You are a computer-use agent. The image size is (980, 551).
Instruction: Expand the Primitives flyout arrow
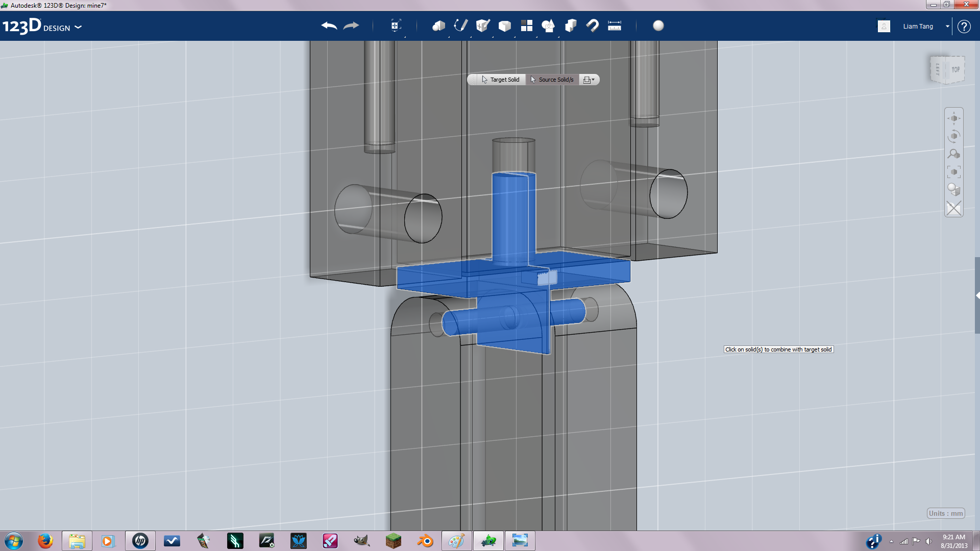[449, 36]
